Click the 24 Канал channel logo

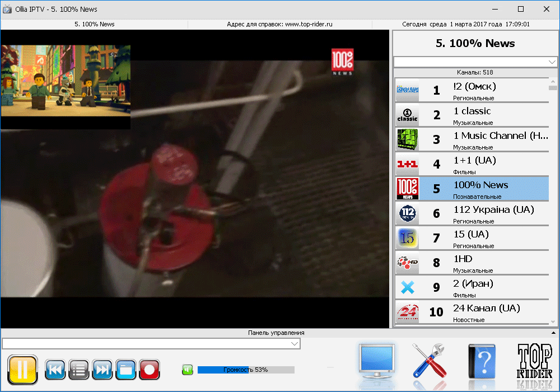408,312
